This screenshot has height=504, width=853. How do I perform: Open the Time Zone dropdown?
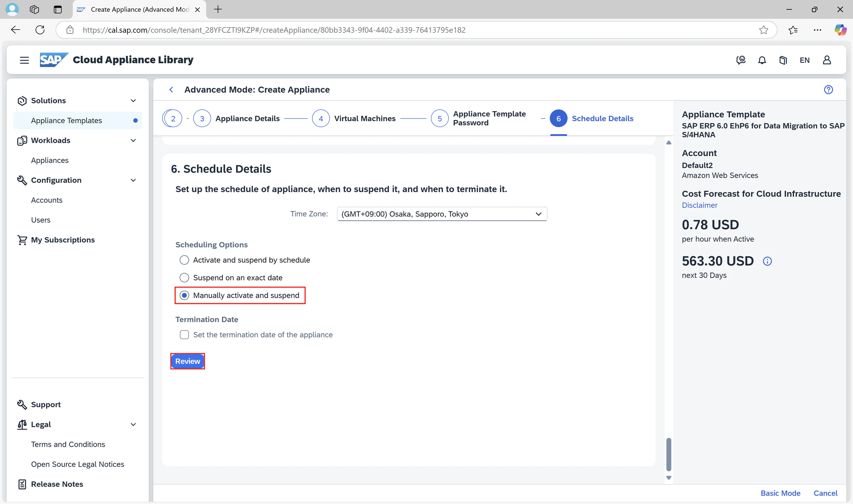coord(442,214)
